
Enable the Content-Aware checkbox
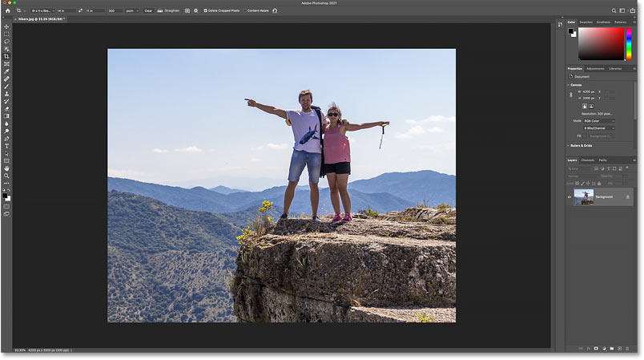(245, 10)
